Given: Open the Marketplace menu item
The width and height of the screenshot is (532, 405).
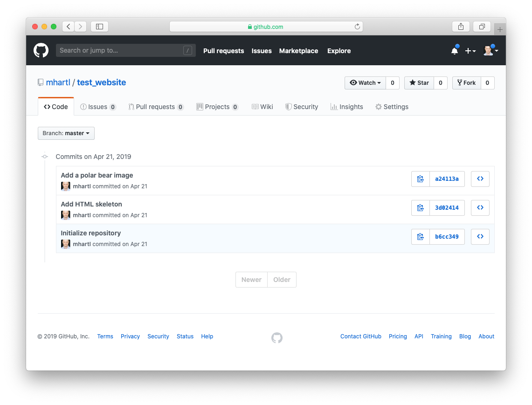Looking at the screenshot, I should pyautogui.click(x=298, y=51).
